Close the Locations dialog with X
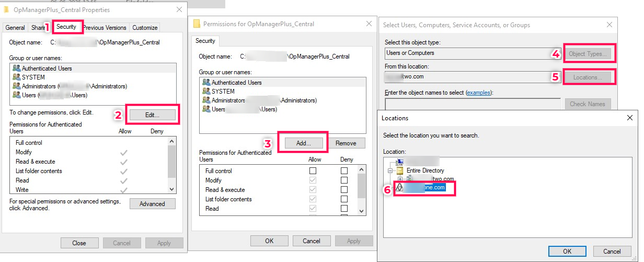644x262 pixels. coord(629,118)
